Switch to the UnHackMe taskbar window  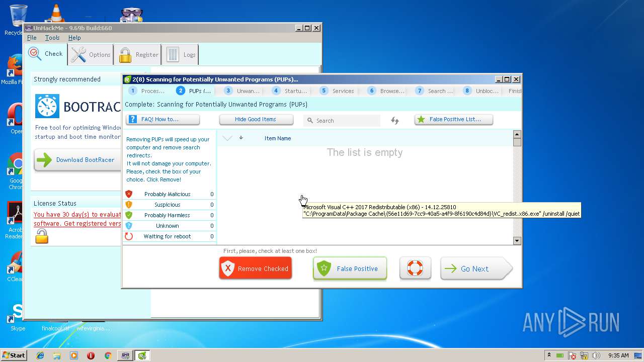pos(125,355)
